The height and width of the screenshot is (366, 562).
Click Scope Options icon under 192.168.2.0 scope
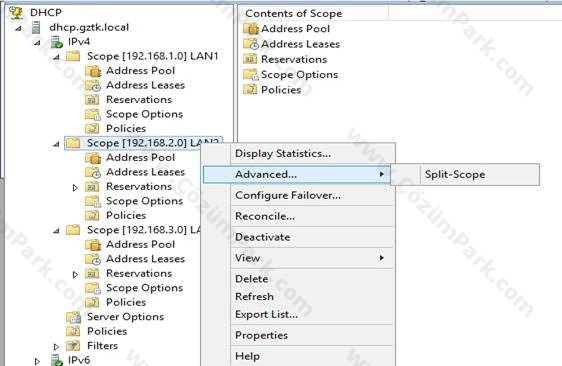93,201
